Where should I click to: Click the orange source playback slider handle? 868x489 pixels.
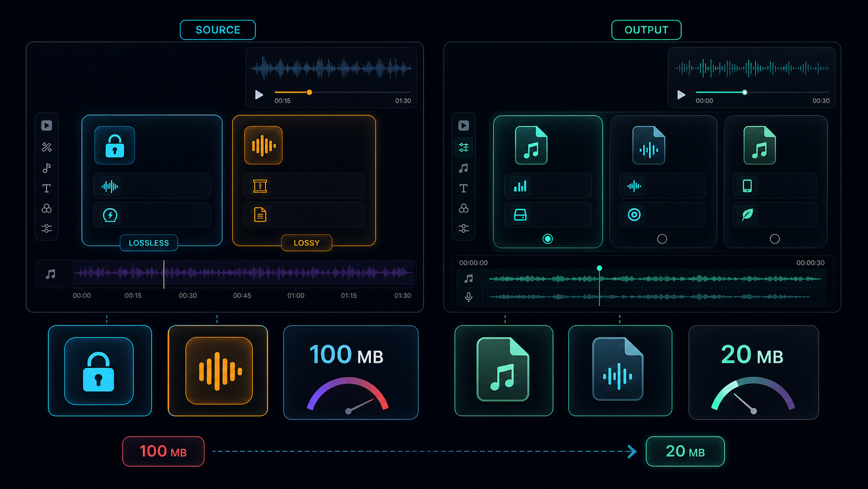click(x=309, y=92)
